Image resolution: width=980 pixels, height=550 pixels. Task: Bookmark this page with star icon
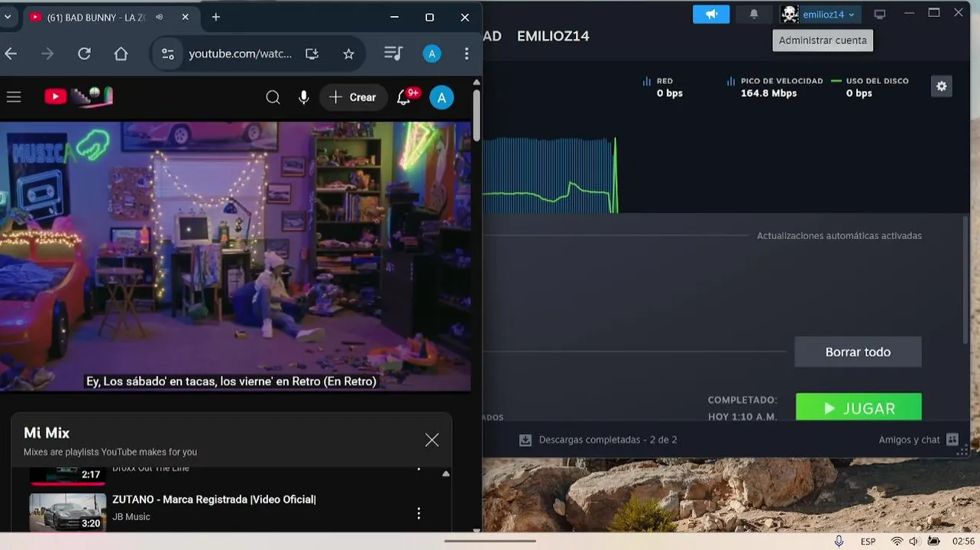coord(348,53)
